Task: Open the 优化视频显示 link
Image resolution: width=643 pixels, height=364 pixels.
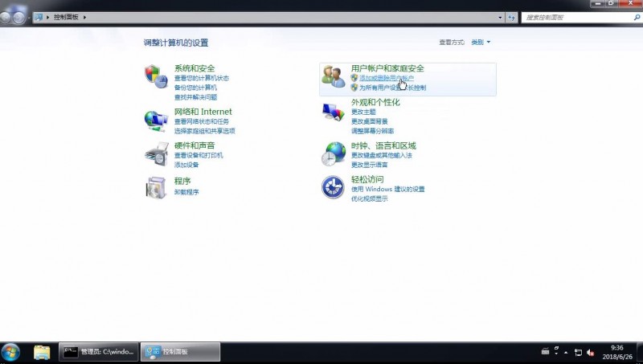Action: 370,198
